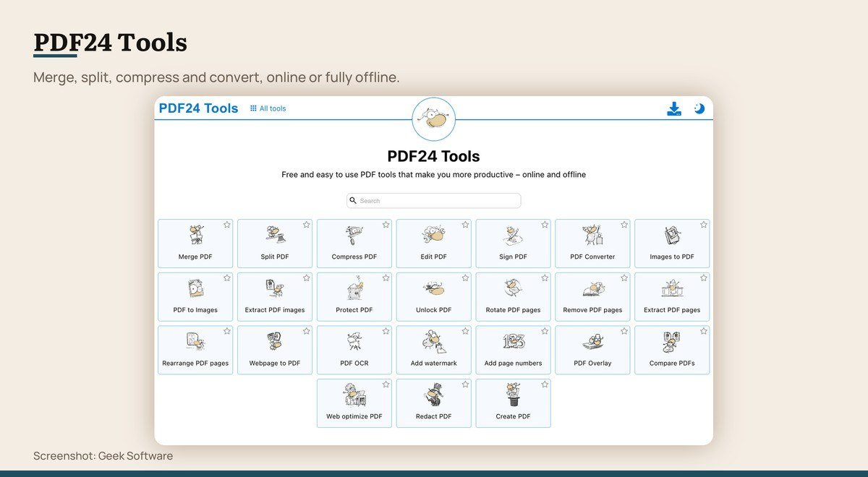Focus the Search input field

[434, 200]
